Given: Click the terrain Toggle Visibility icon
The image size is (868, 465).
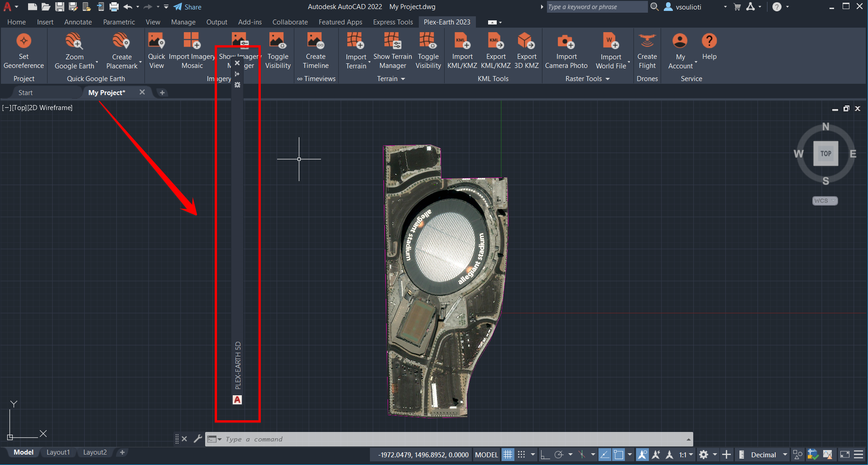Looking at the screenshot, I should click(x=428, y=41).
